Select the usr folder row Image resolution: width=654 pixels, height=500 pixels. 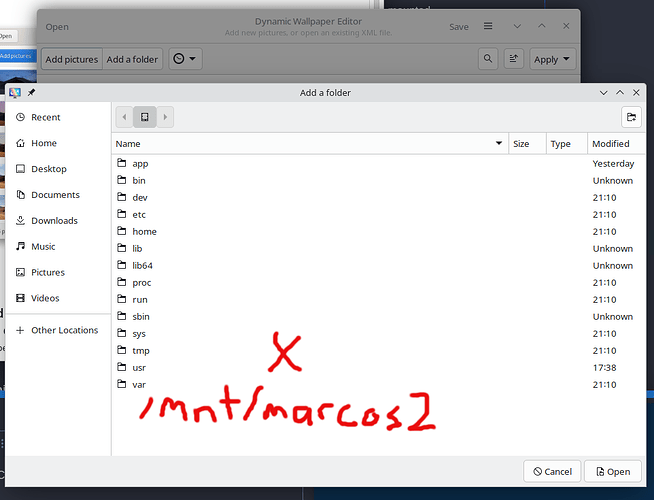pos(379,368)
